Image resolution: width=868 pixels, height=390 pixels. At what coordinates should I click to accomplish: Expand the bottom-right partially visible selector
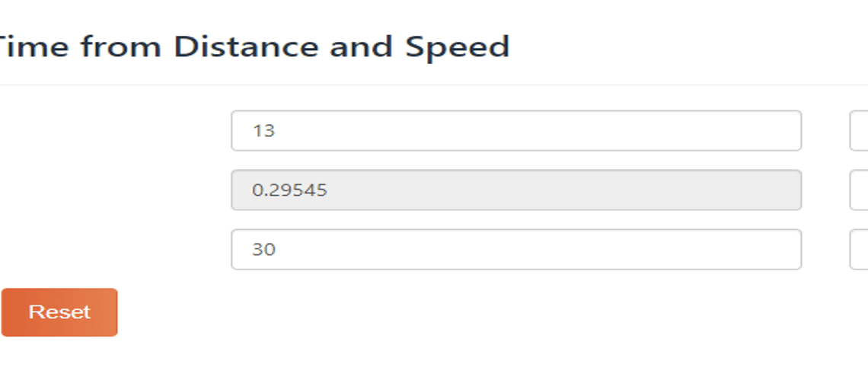859,249
